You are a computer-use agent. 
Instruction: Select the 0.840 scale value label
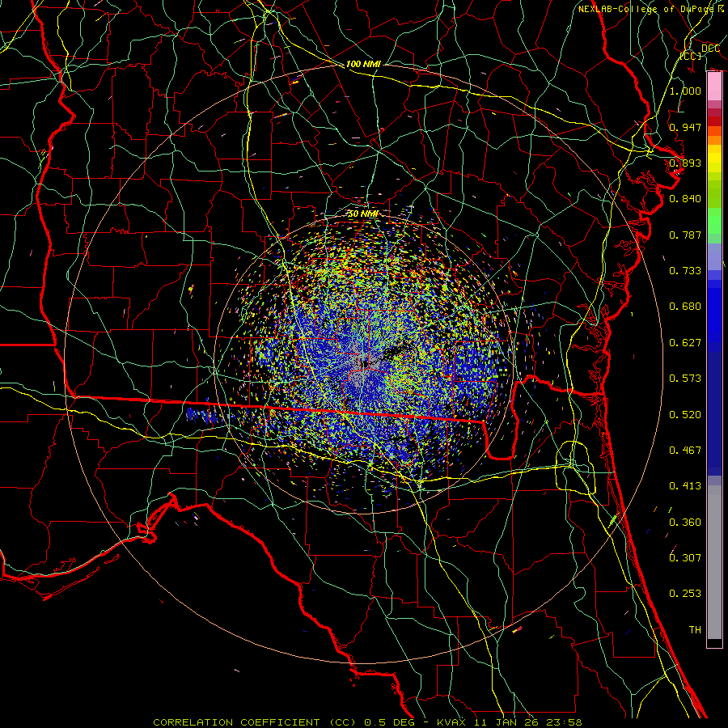685,199
